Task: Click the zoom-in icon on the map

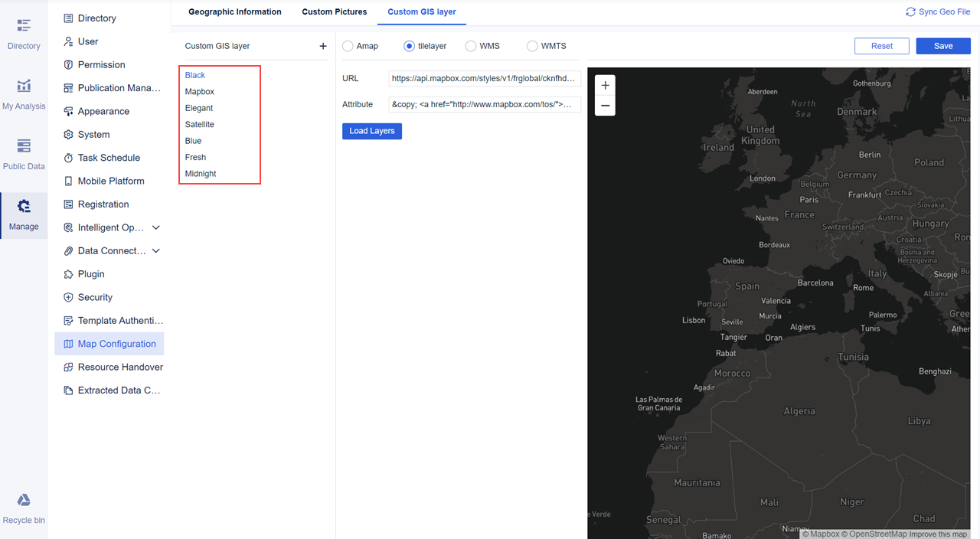Action: click(605, 85)
